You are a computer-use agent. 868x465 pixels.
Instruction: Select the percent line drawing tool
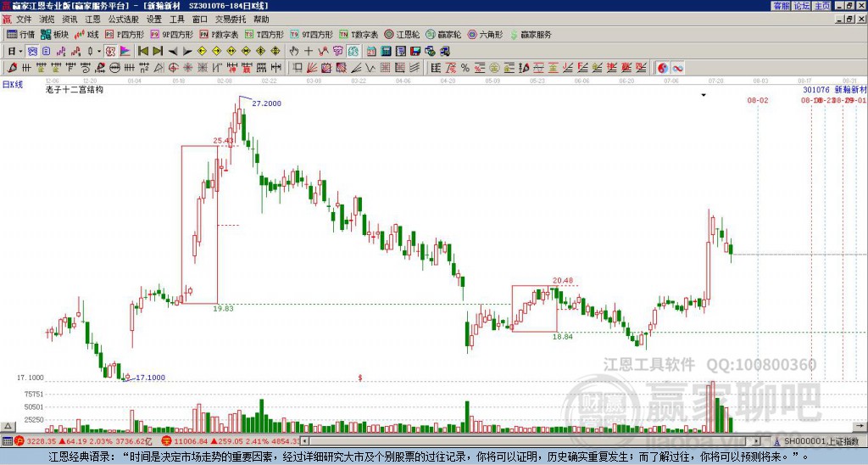pos(465,68)
